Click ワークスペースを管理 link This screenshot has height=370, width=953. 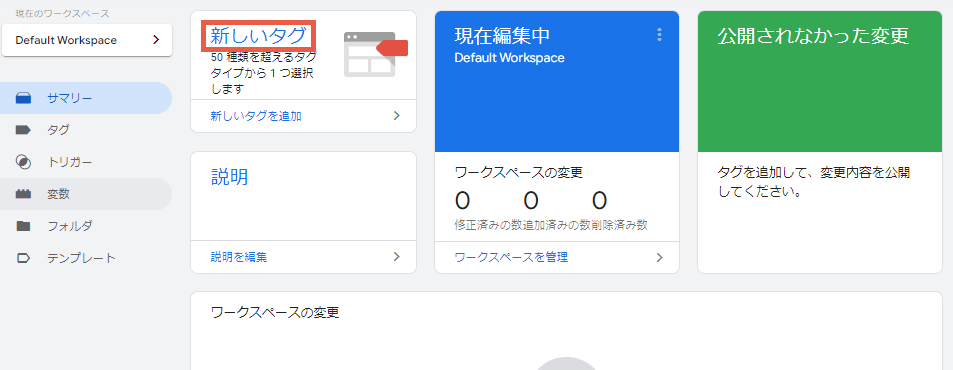511,257
